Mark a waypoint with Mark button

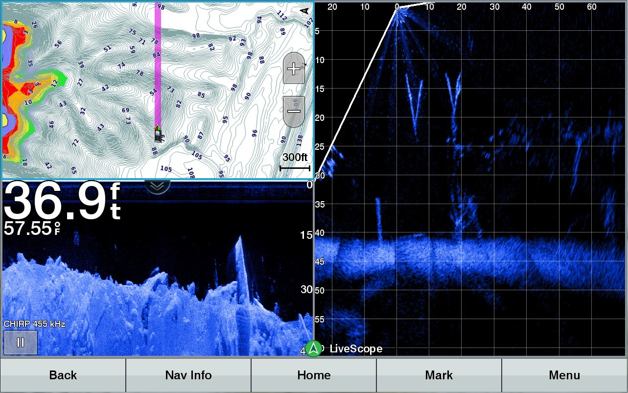click(x=439, y=375)
